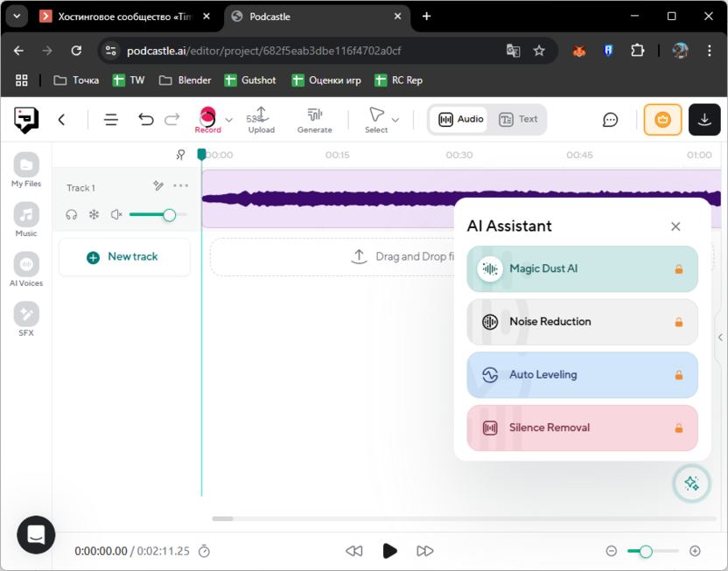This screenshot has height=571, width=728.
Task: Click the marker pin icon above timeline
Action: 180,155
